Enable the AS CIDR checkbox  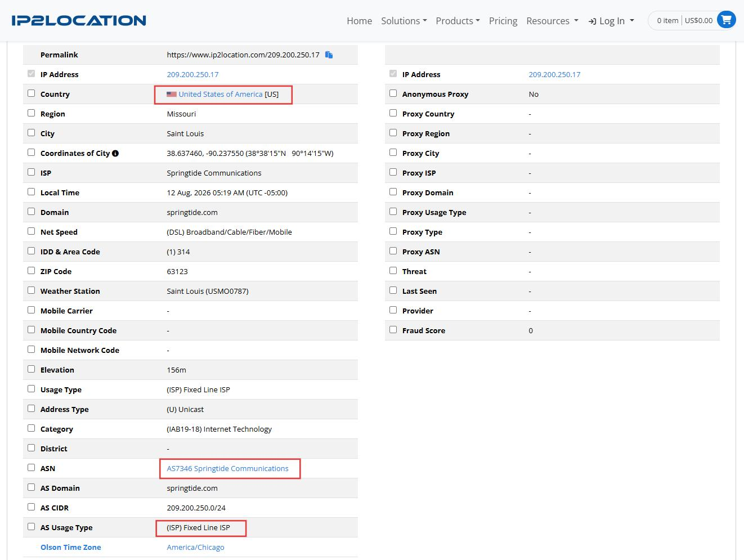[x=32, y=507]
